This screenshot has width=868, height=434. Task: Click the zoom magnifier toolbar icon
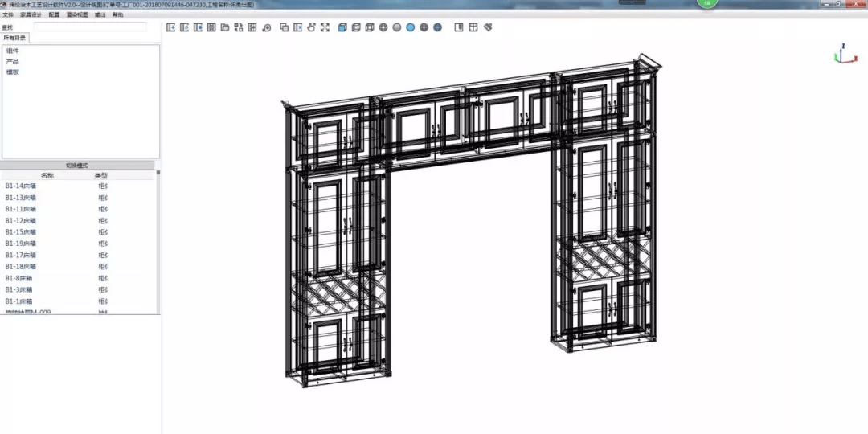pyautogui.click(x=266, y=27)
